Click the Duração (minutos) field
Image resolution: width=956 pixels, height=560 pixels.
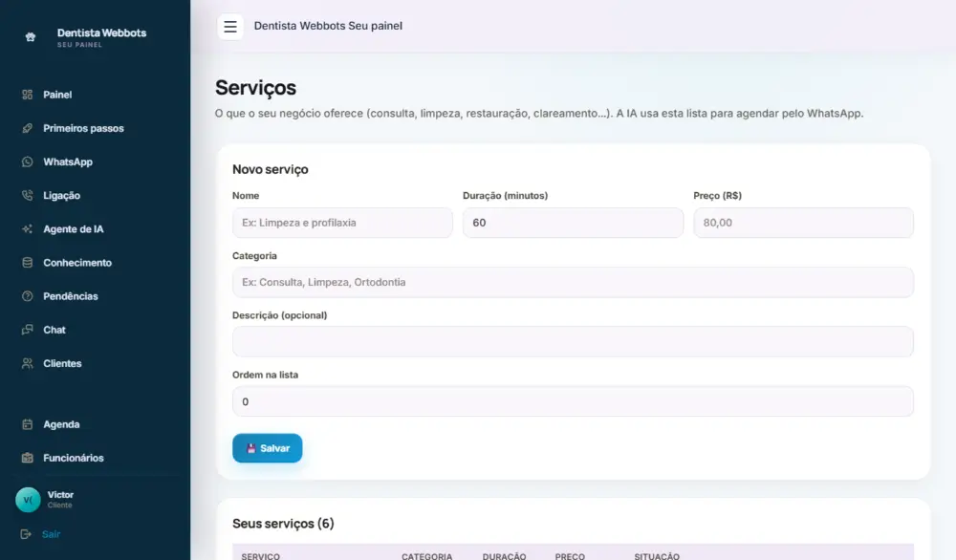(x=573, y=223)
